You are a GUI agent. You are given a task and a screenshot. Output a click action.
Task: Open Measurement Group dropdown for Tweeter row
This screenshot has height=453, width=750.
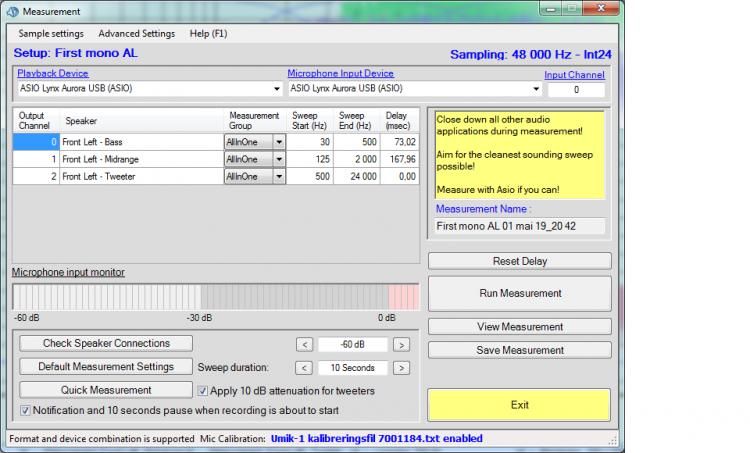click(x=279, y=176)
